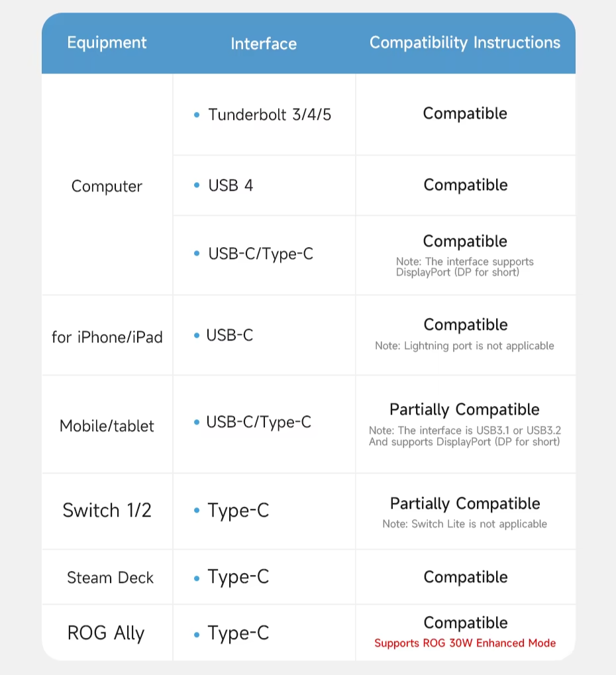Viewport: 616px width, 675px height.
Task: Click the bullet dot beside "Tunderbolt 3/4/5"
Action: tap(197, 115)
